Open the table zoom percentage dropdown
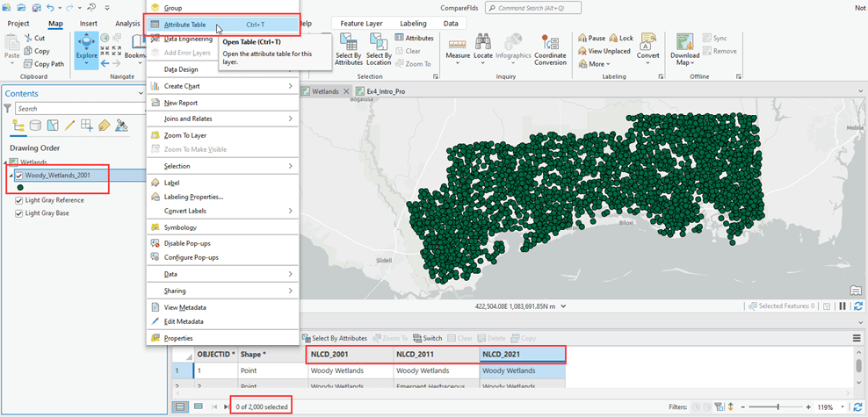 pyautogui.click(x=843, y=407)
